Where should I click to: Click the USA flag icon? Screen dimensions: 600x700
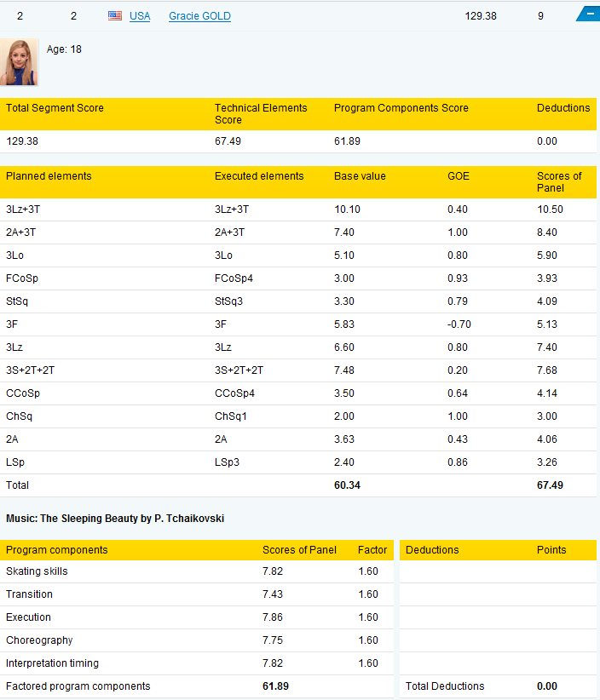click(x=115, y=16)
